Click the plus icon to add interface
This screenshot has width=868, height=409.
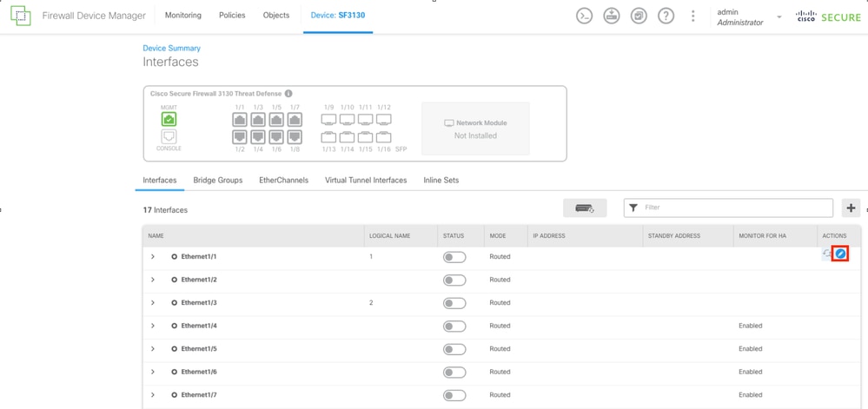pos(851,208)
